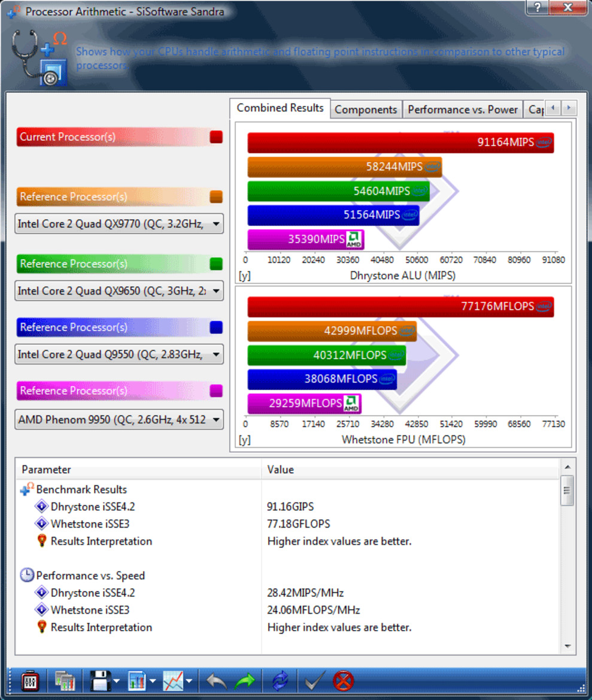Click the diamond icon beside 28.42MIPS/MHz row

coord(41,592)
